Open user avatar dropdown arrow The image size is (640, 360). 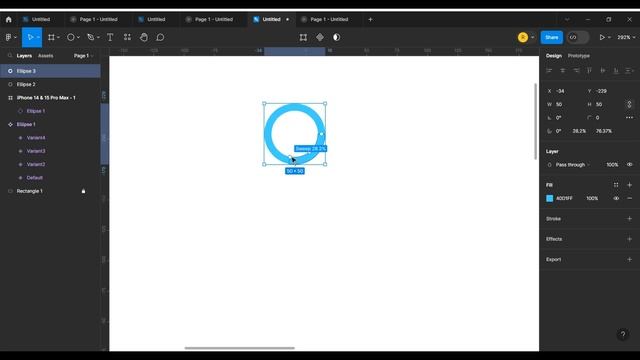(532, 37)
